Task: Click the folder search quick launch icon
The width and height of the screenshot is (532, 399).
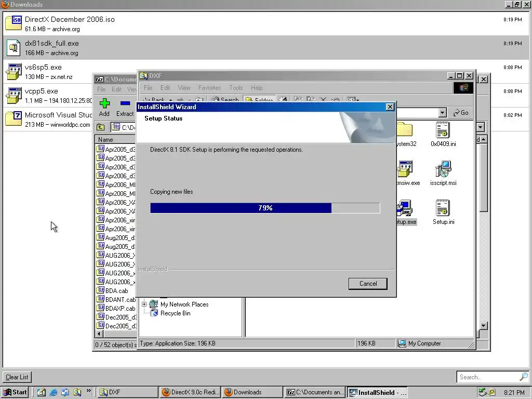Action: 77,392
